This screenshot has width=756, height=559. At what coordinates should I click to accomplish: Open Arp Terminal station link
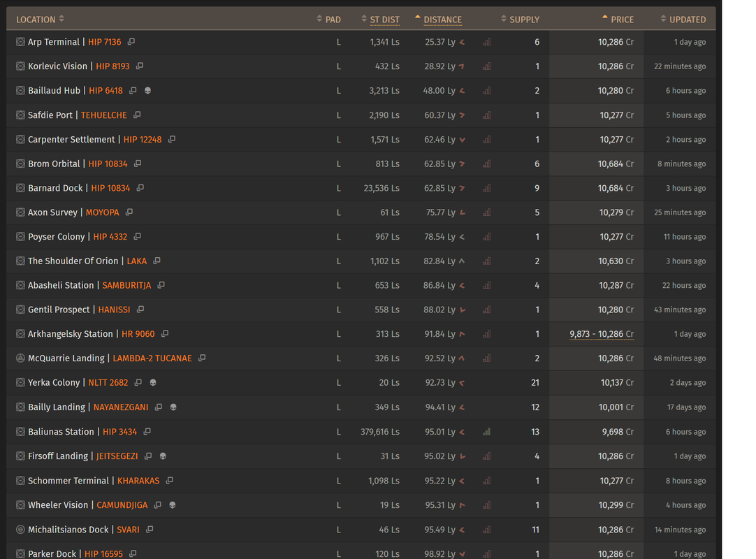54,42
